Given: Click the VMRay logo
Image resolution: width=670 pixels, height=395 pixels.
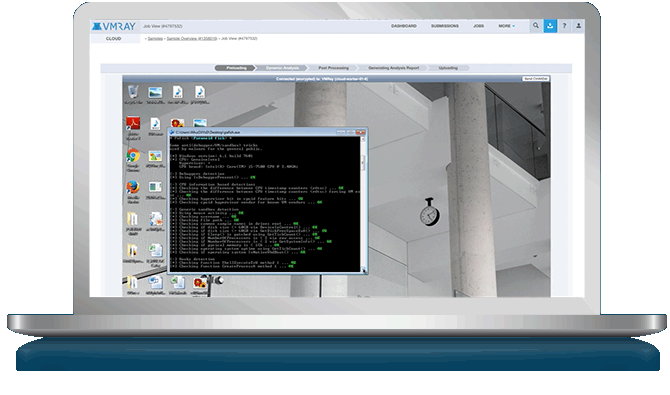Looking at the screenshot, I should [114, 26].
